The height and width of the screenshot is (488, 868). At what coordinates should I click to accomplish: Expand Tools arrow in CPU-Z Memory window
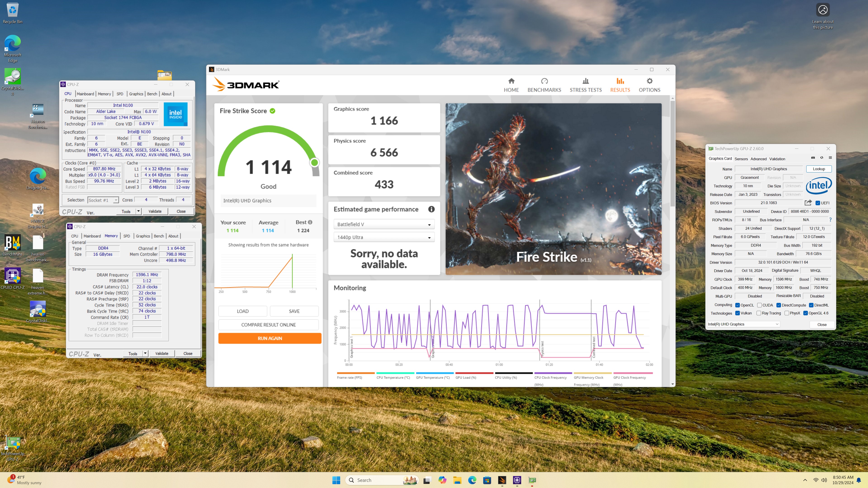[145, 353]
